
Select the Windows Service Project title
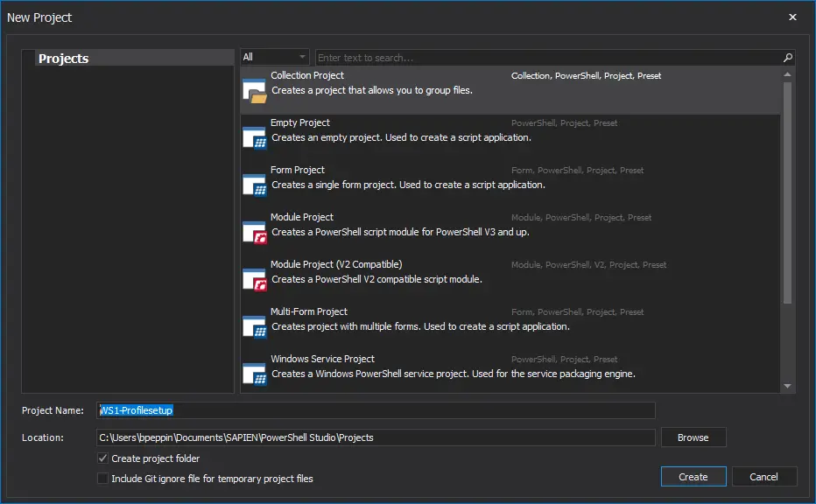click(323, 360)
